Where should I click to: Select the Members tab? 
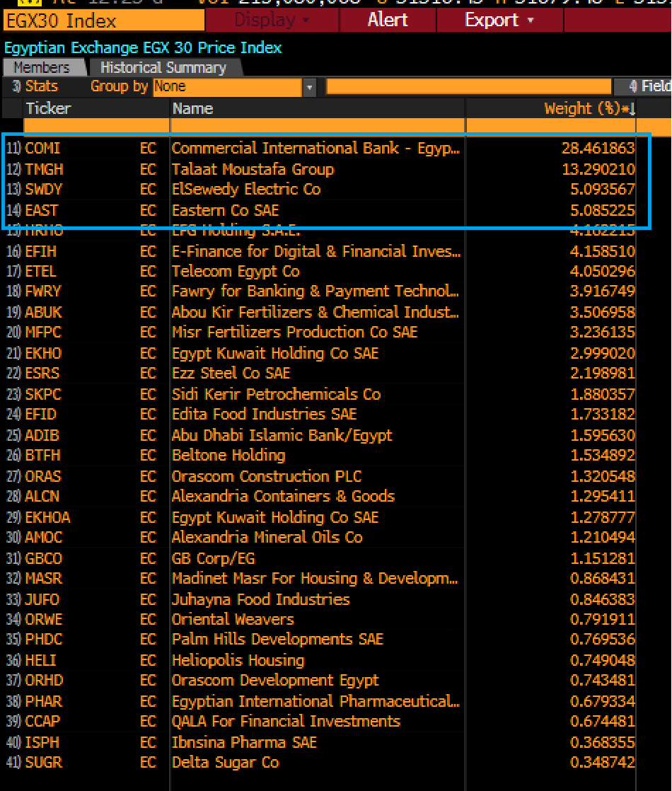42,68
